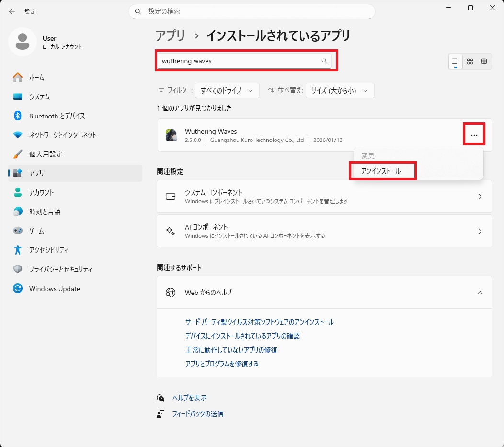This screenshot has height=447, width=504.
Task: Open the アプリと プログラムを修復する help link
Action: [222, 364]
